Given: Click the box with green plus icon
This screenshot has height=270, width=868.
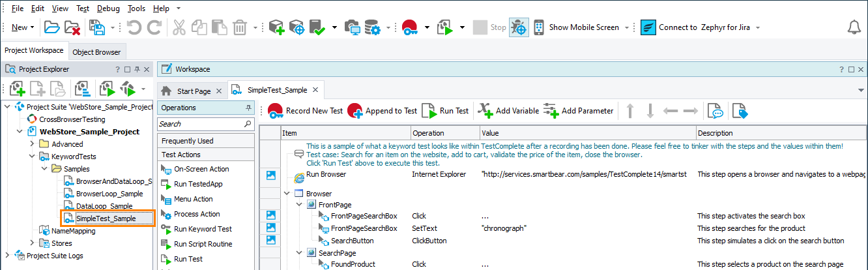Looking at the screenshot, I should pyautogui.click(x=276, y=27).
